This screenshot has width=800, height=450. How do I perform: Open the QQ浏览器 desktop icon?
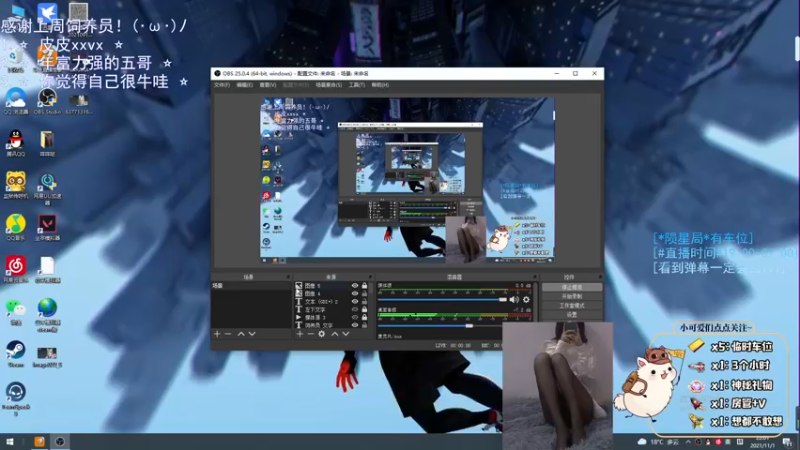point(15,101)
